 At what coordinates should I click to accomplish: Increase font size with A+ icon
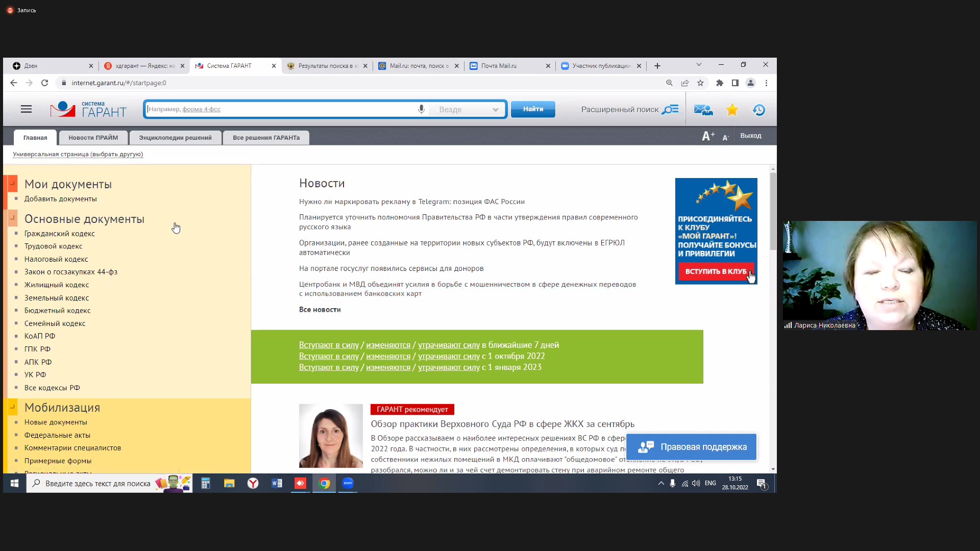pyautogui.click(x=708, y=136)
